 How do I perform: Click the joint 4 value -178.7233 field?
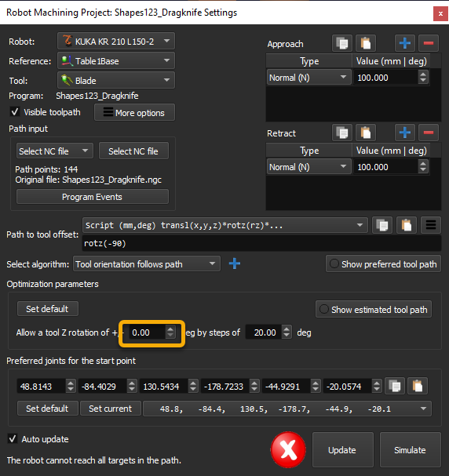click(x=224, y=386)
